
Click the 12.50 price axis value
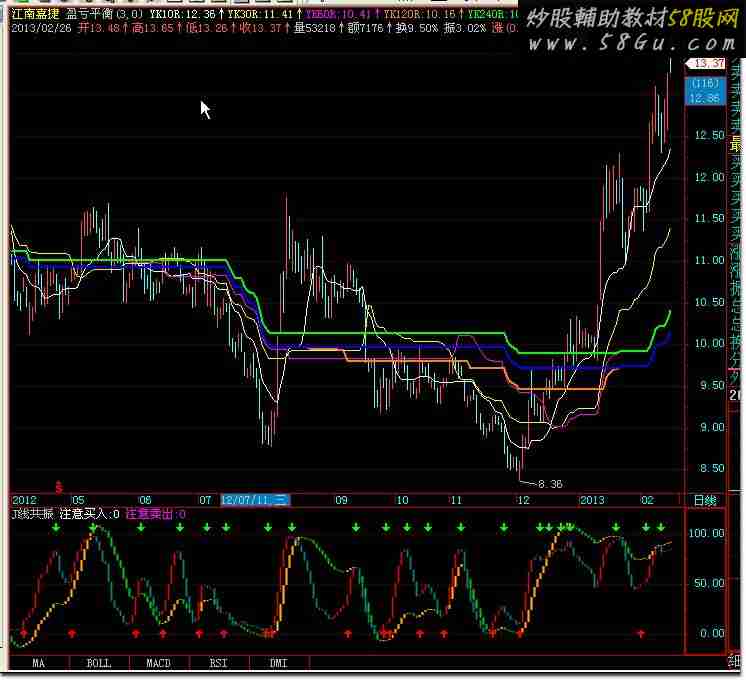pyautogui.click(x=709, y=135)
